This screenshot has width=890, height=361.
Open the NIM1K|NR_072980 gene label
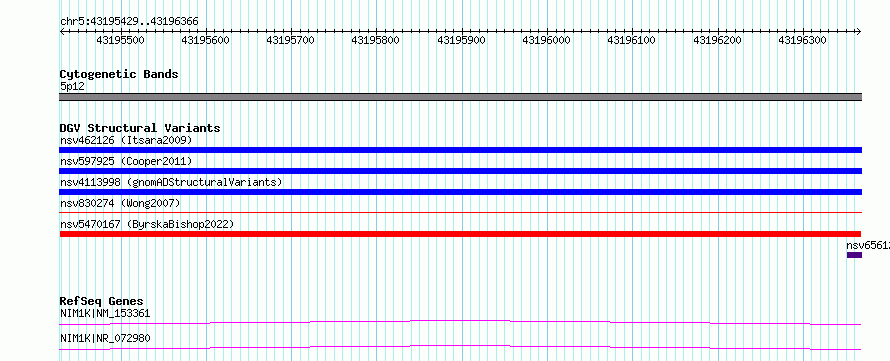pos(105,338)
